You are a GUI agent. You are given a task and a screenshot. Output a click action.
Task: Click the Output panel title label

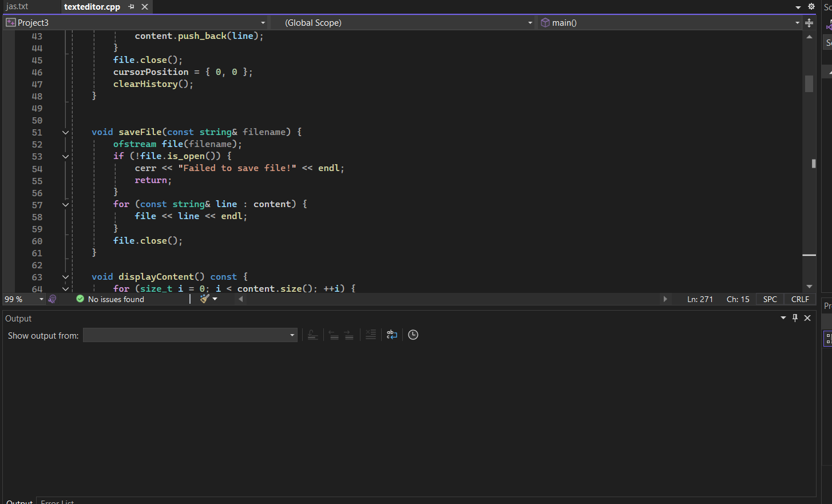(18, 319)
